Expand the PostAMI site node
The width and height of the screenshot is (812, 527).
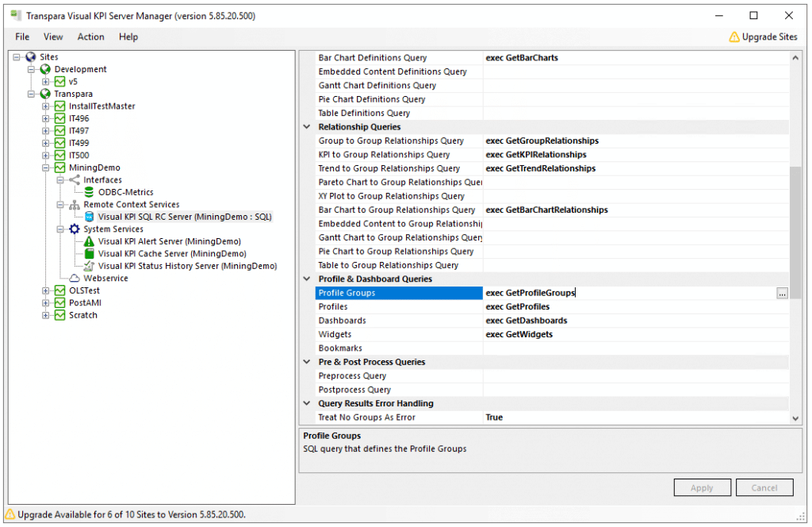point(46,303)
